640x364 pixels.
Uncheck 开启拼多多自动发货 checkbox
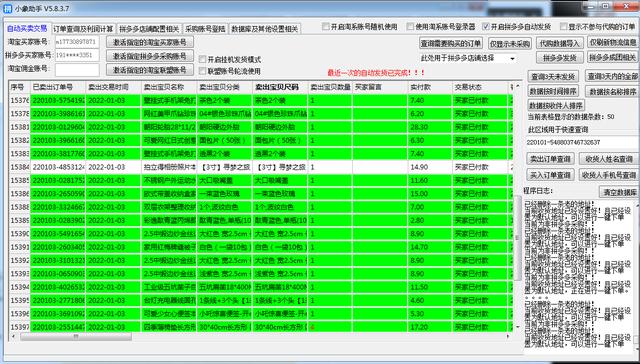(x=485, y=27)
